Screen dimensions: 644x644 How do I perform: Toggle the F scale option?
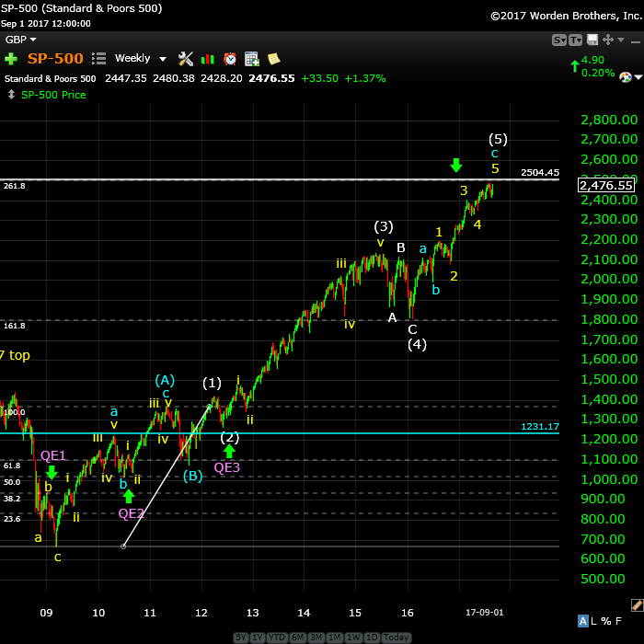point(618,621)
